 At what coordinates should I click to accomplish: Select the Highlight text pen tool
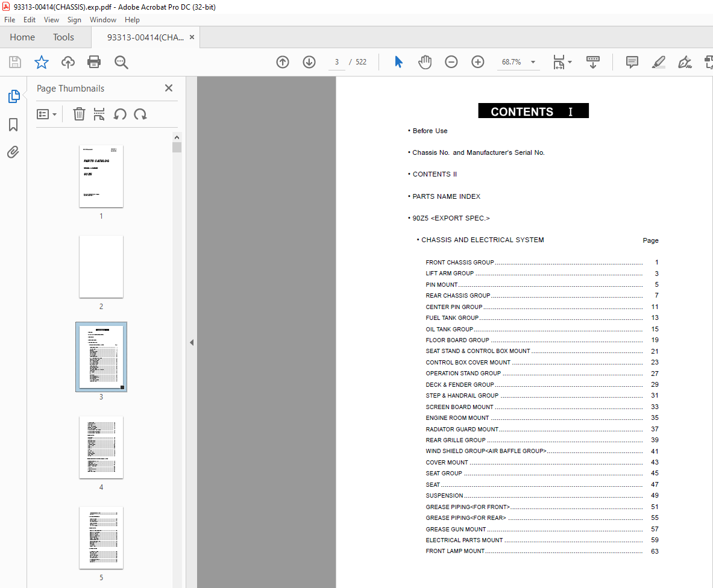658,62
